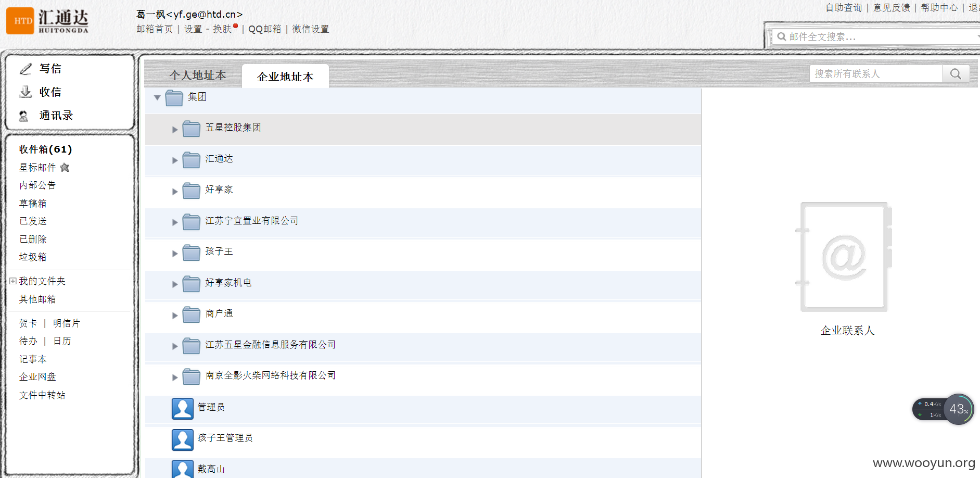Image resolution: width=980 pixels, height=478 pixels.
Task: Click the magnifier search button in address book
Action: pyautogui.click(x=956, y=74)
